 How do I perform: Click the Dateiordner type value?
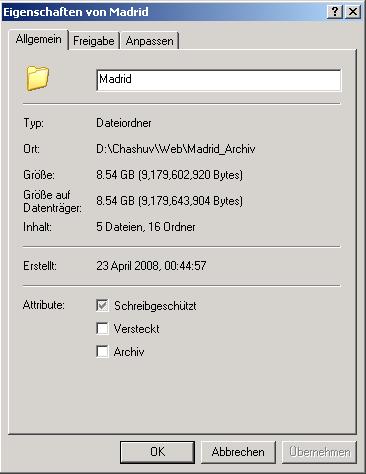124,123
